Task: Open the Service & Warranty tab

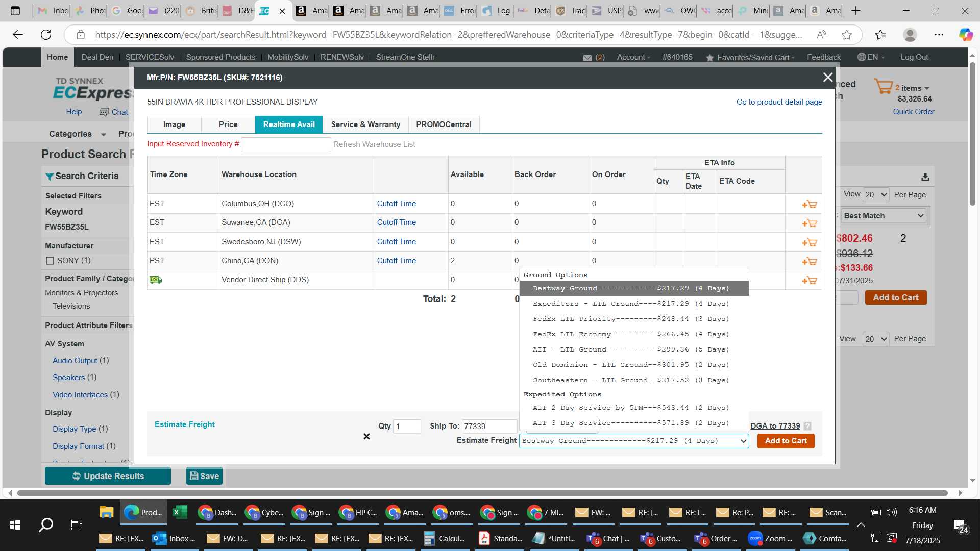Action: pos(365,124)
